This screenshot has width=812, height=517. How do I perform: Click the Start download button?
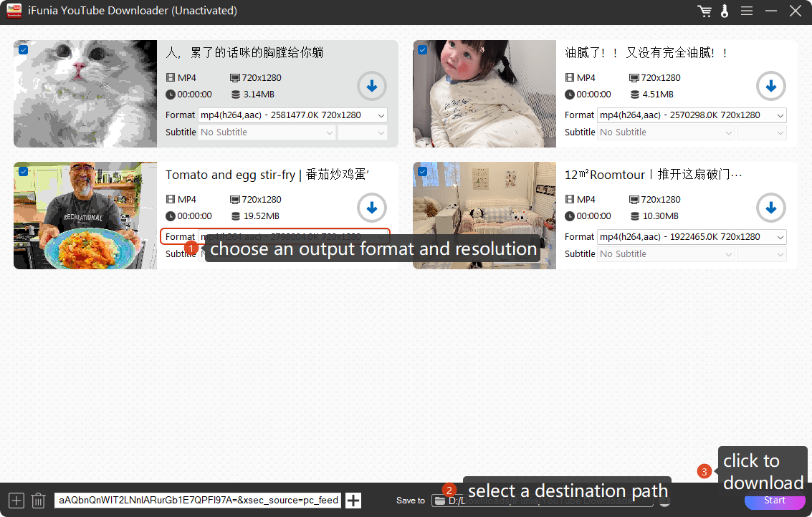[x=774, y=501]
